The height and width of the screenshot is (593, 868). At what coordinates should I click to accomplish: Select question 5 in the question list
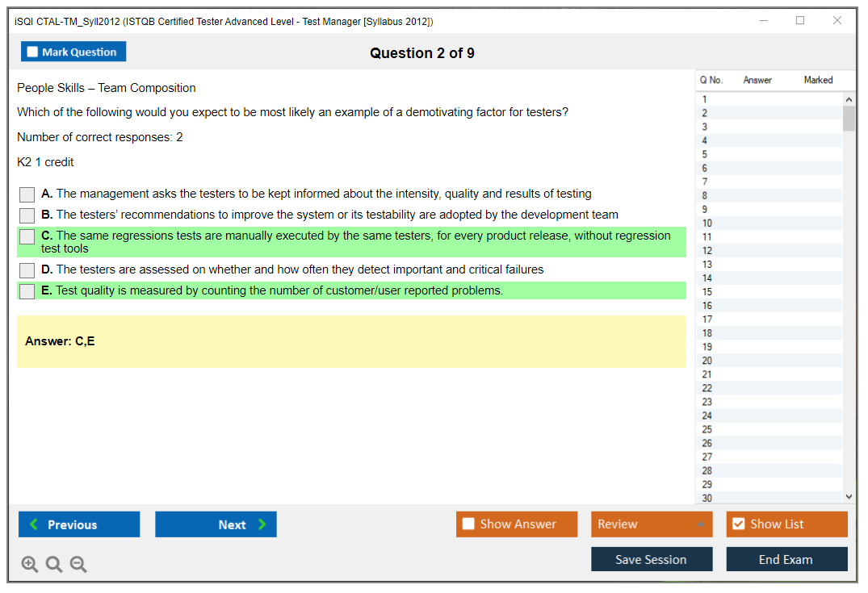[705, 154]
